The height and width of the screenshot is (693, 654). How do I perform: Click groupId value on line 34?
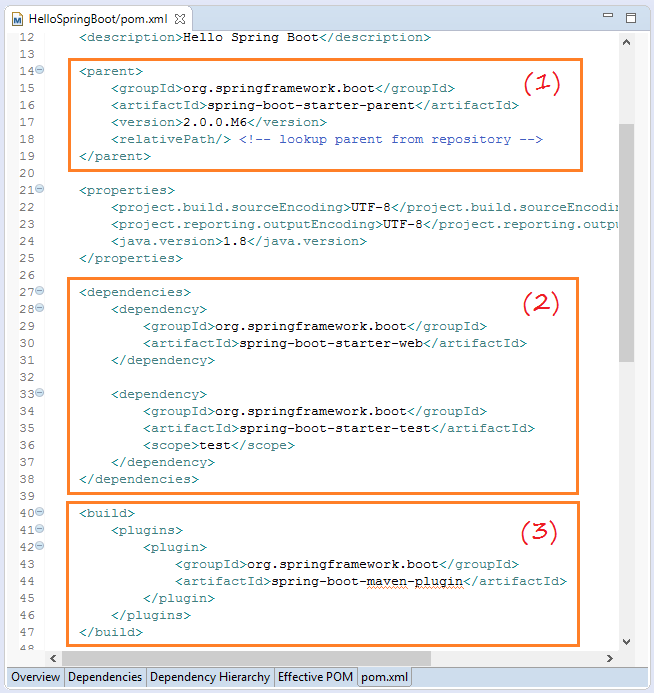coord(311,411)
